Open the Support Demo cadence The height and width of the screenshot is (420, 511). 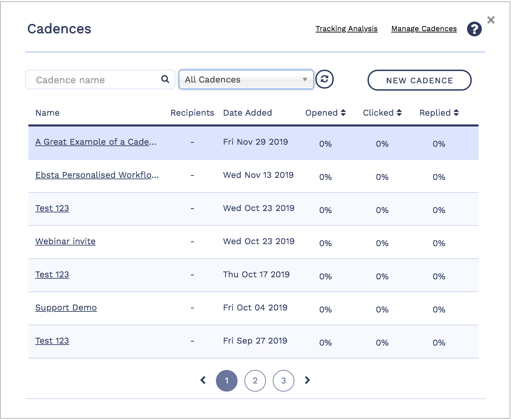tap(66, 307)
